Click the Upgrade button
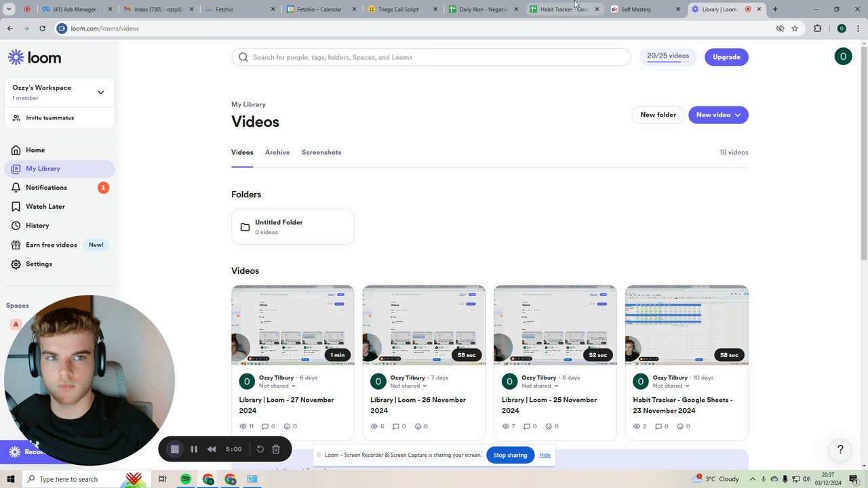 (x=726, y=57)
